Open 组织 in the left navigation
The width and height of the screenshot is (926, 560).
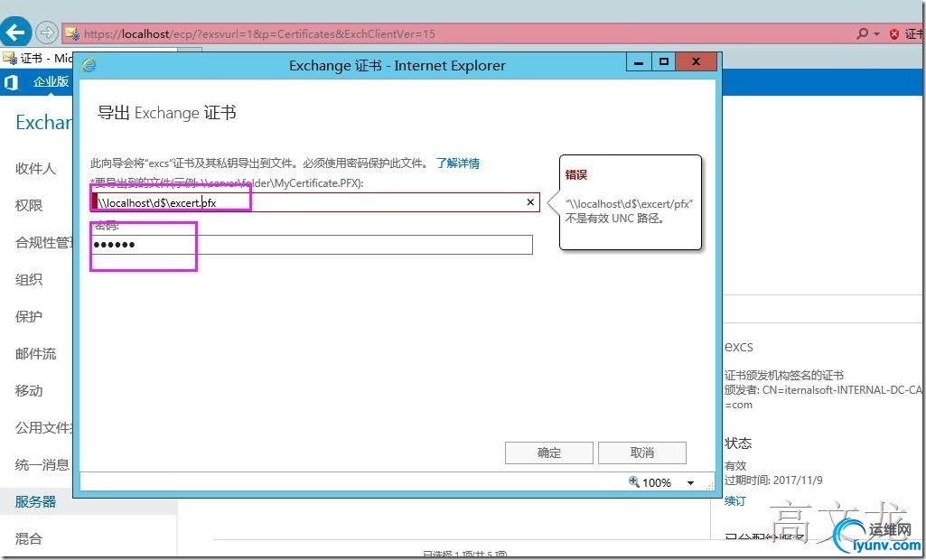29,279
